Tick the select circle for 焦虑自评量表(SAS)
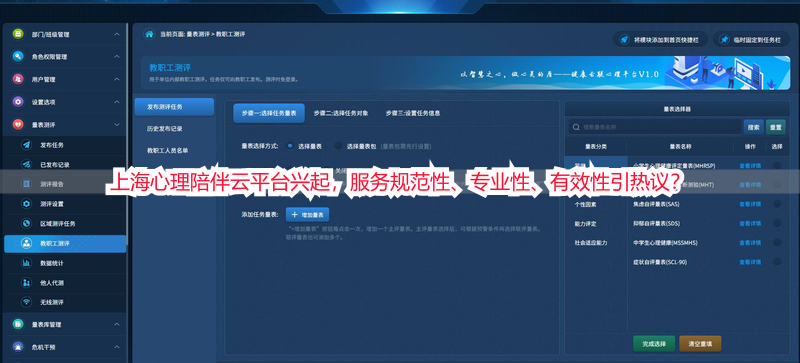Image resolution: width=800 pixels, height=363 pixels. click(777, 204)
